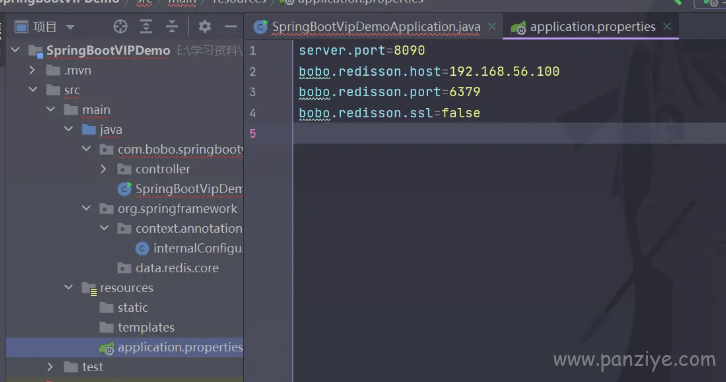Select the java source folder
The height and width of the screenshot is (382, 726).
pos(111,130)
